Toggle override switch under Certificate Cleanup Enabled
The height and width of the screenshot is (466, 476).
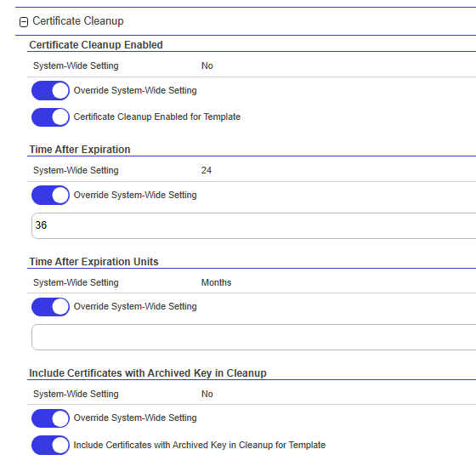click(50, 90)
